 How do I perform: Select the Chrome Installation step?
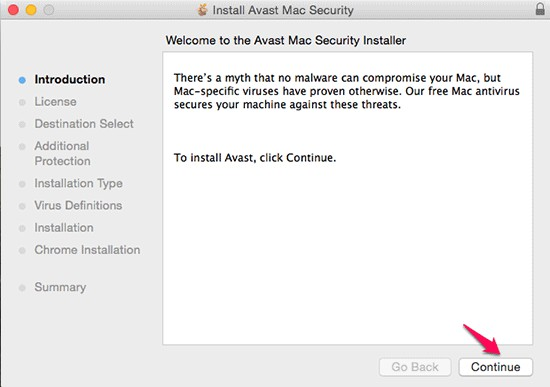(87, 250)
